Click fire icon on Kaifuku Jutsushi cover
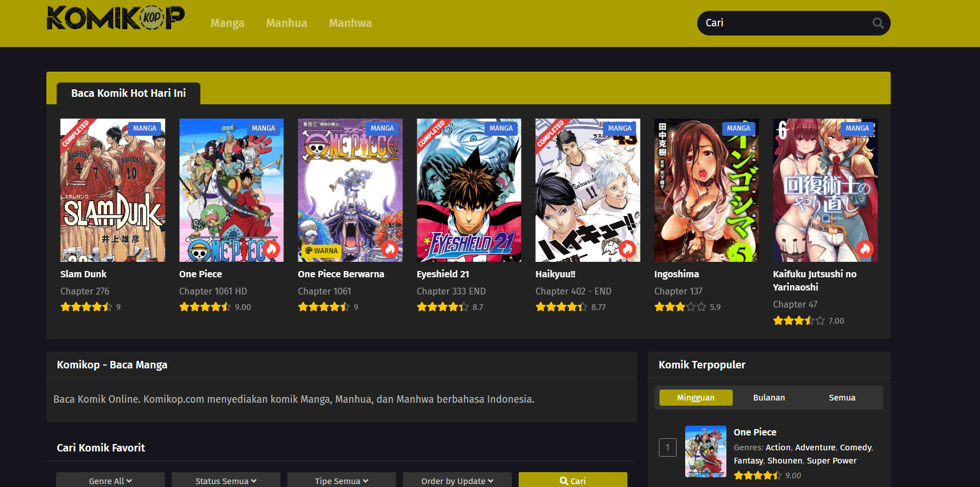The width and height of the screenshot is (980, 487). coord(865,249)
